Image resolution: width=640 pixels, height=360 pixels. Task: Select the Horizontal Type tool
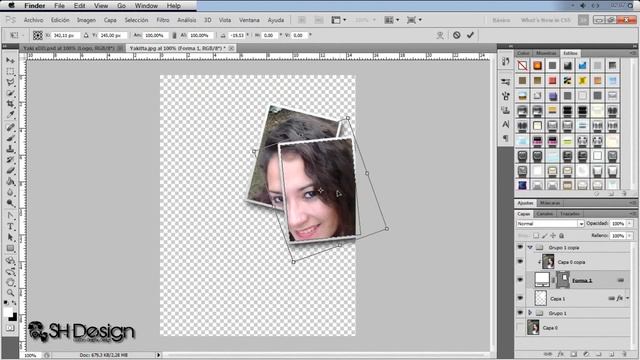point(10,227)
